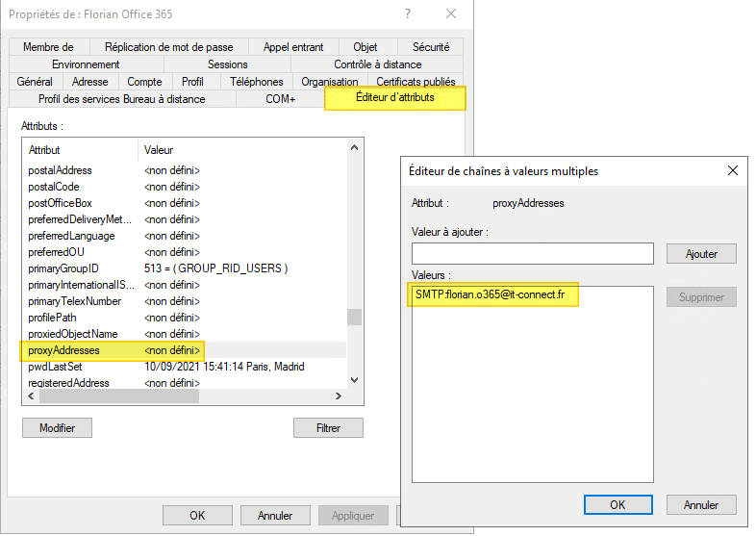
Task: Click the Ajouter button
Action: tap(701, 254)
